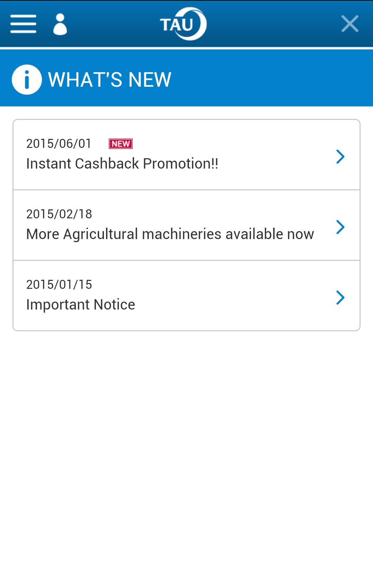
Task: Click the 2015/01/15 date
Action: click(x=59, y=285)
